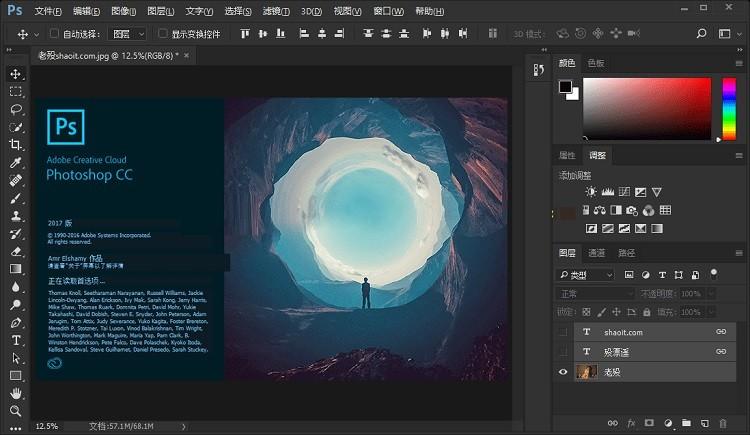The height and width of the screenshot is (435, 750).
Task: Open the History panel icon
Action: [x=539, y=70]
